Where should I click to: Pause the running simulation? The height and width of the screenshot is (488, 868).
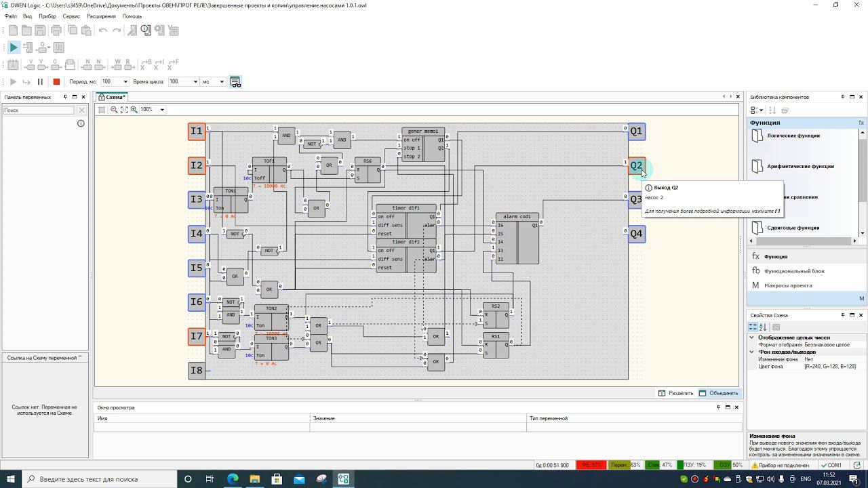coord(40,82)
